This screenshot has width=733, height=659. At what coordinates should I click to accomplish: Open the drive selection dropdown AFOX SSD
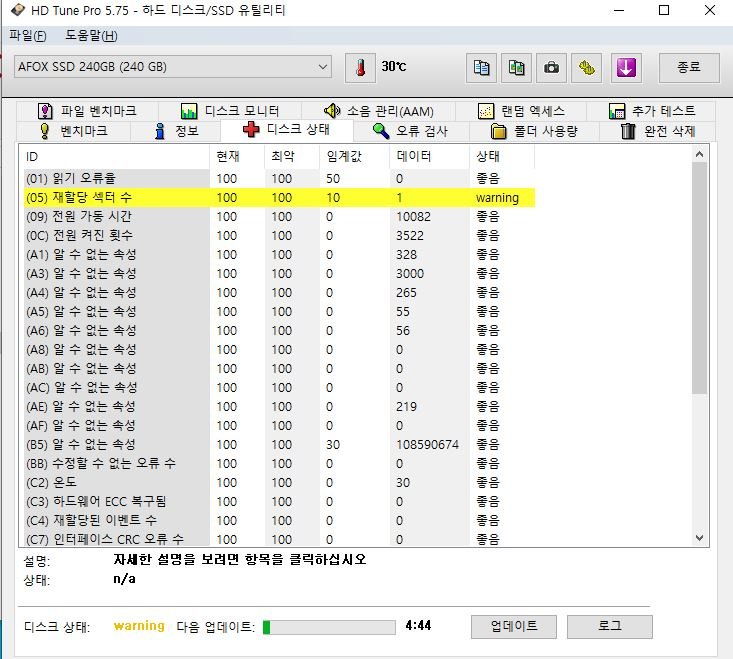pyautogui.click(x=172, y=67)
